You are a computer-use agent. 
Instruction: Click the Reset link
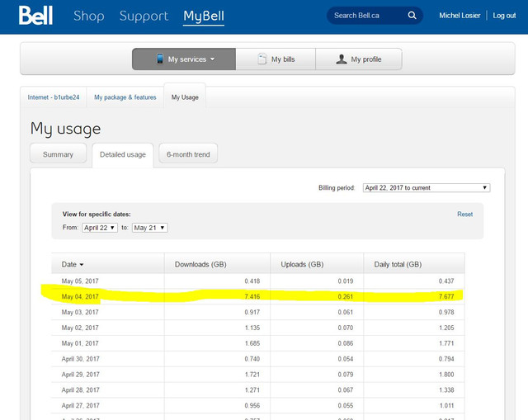tap(464, 215)
